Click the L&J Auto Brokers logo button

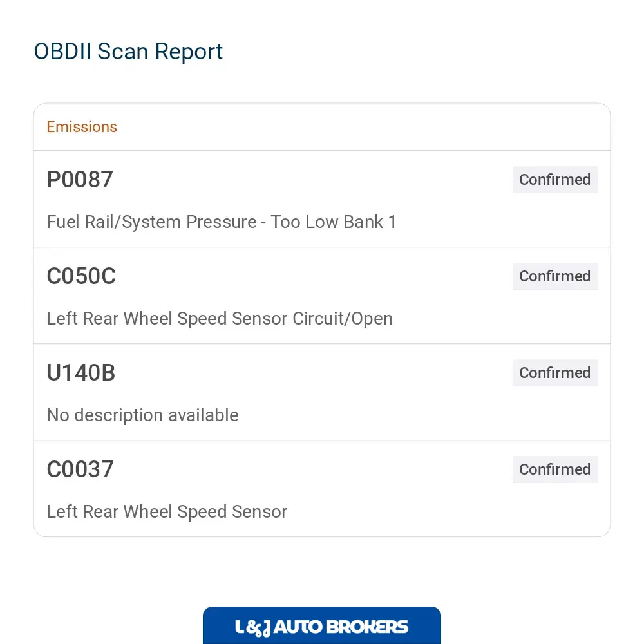(x=321, y=625)
